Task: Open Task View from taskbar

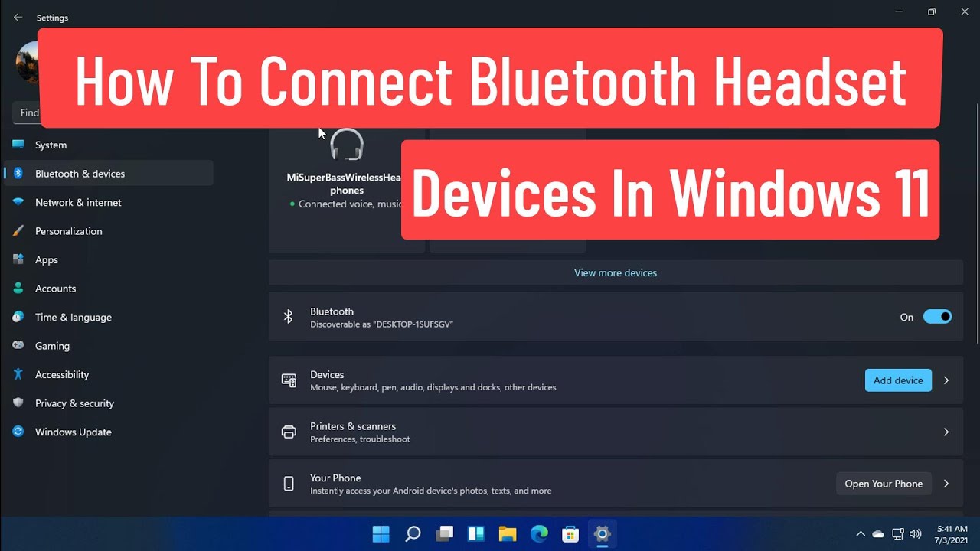Action: point(444,533)
